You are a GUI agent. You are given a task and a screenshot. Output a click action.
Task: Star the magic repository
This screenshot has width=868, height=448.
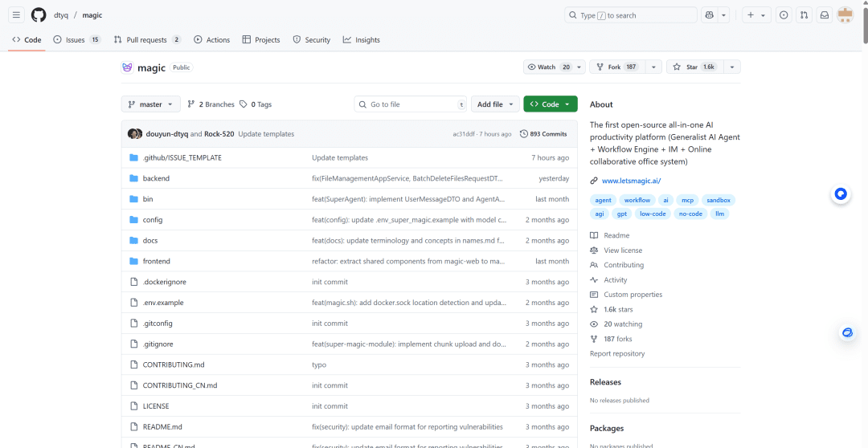coord(694,67)
